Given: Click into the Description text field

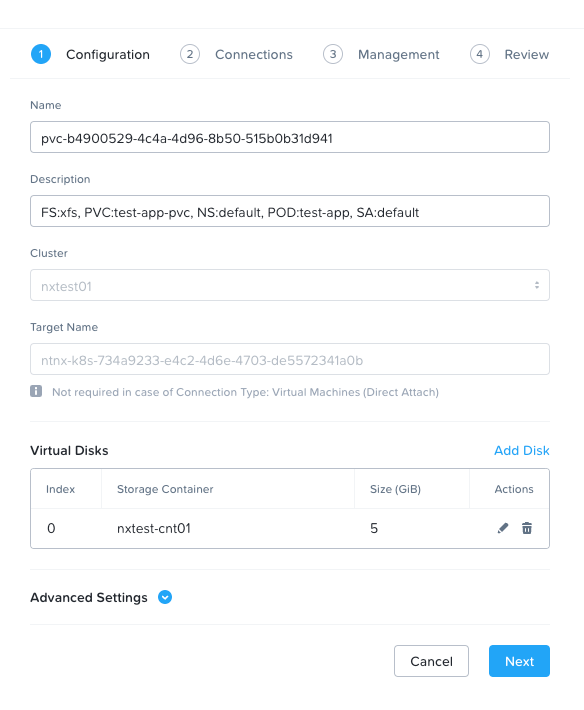Looking at the screenshot, I should pos(290,211).
